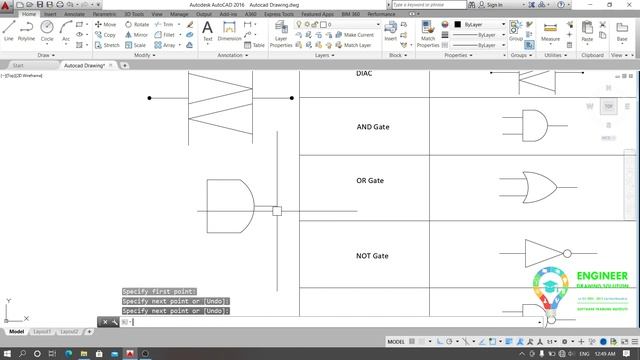
Task: Click the black object color swatch
Action: coord(458,24)
